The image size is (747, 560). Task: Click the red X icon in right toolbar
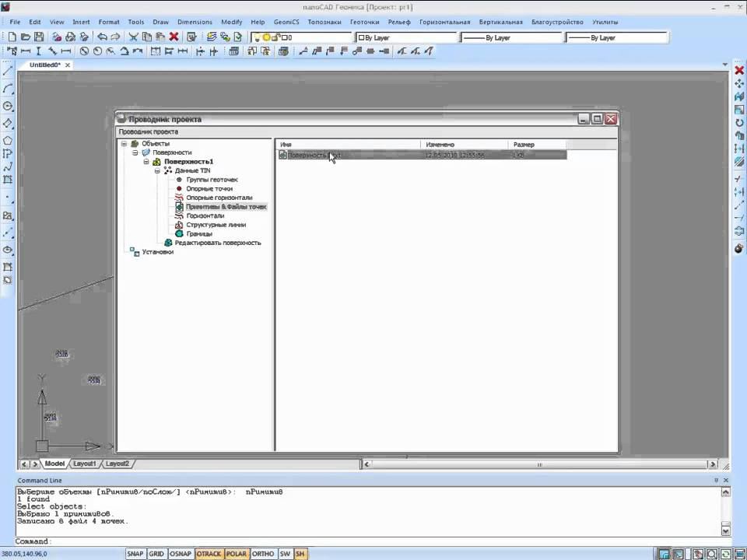point(739,71)
